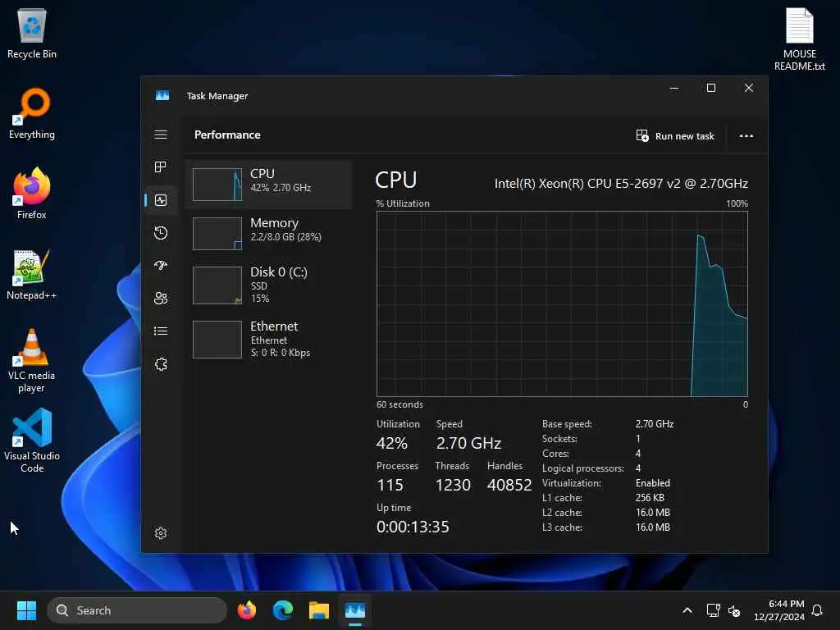This screenshot has height=630, width=840.
Task: Click the Task Manager title bar icon
Action: 162,95
